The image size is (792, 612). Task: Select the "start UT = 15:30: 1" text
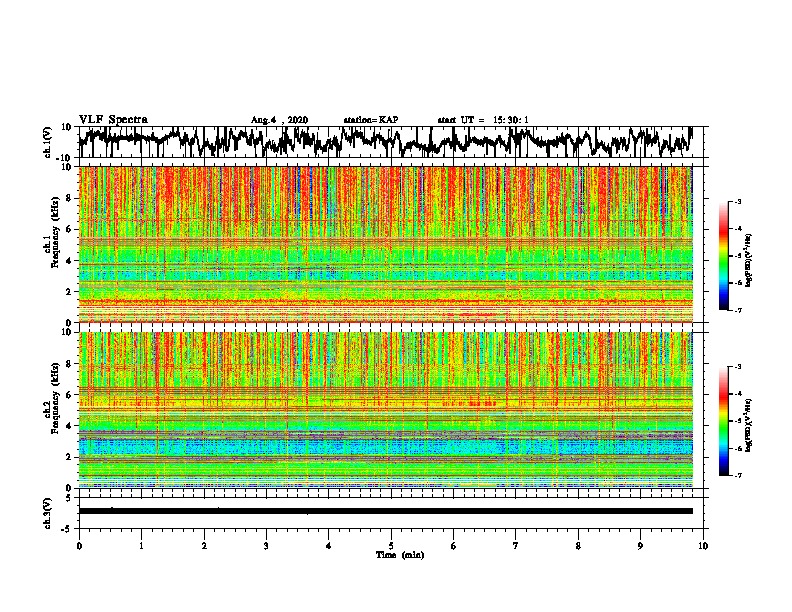483,120
